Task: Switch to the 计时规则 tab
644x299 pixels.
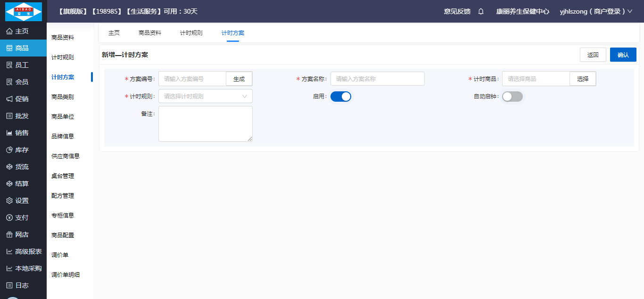Action: [x=191, y=33]
